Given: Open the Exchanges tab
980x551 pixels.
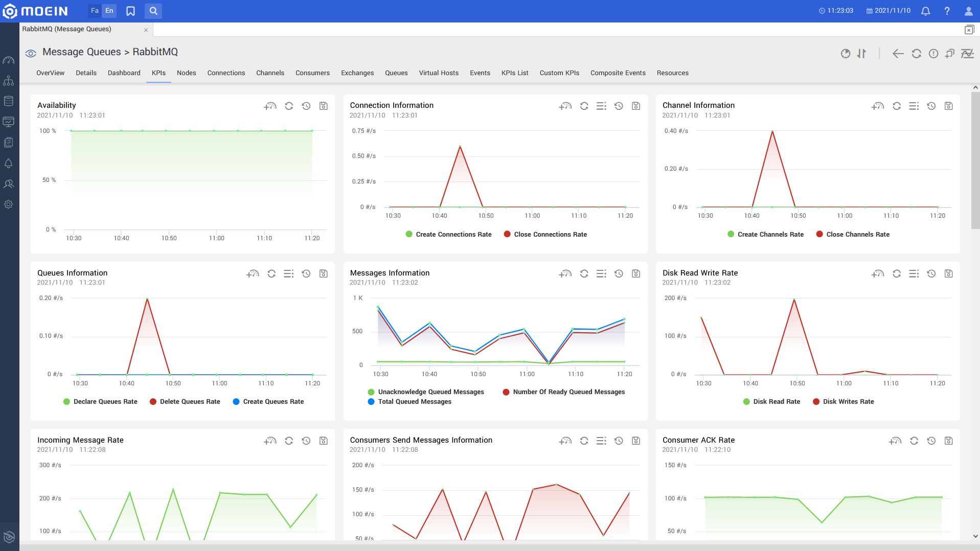Looking at the screenshot, I should click(x=357, y=73).
